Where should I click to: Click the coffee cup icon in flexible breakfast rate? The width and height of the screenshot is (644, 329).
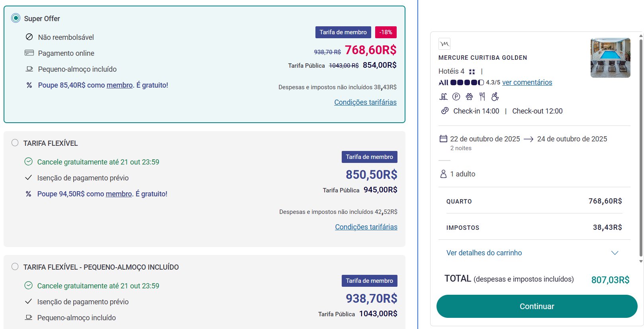pyautogui.click(x=28, y=317)
